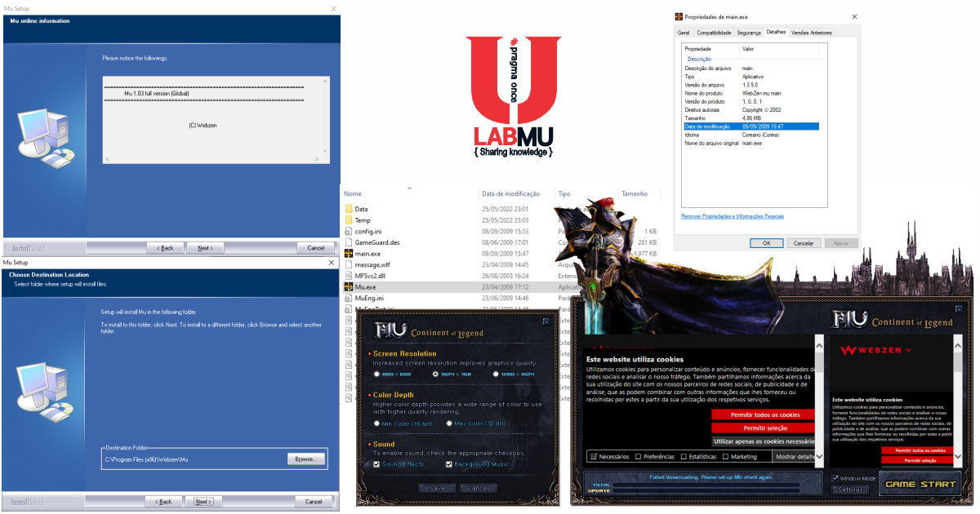Disable the Window Mode checkbox
The image size is (980, 514).
click(x=835, y=478)
